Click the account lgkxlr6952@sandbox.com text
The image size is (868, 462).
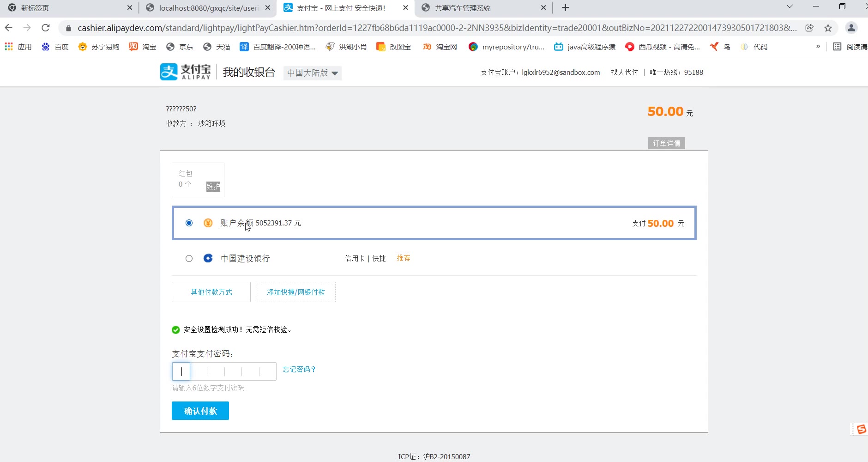point(561,72)
